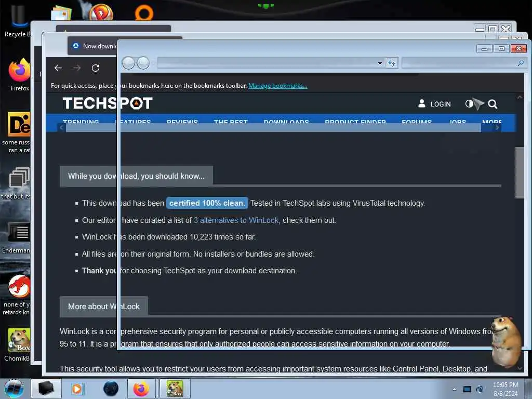Screen dimensions: 532x399
Task: Click the Manage bookmarks link
Action: tap(278, 86)
